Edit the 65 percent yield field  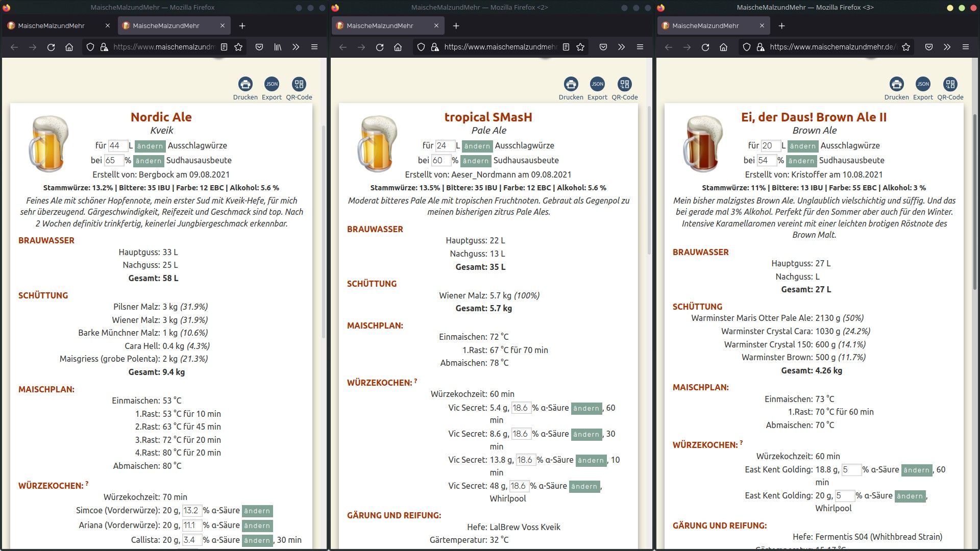(x=114, y=160)
